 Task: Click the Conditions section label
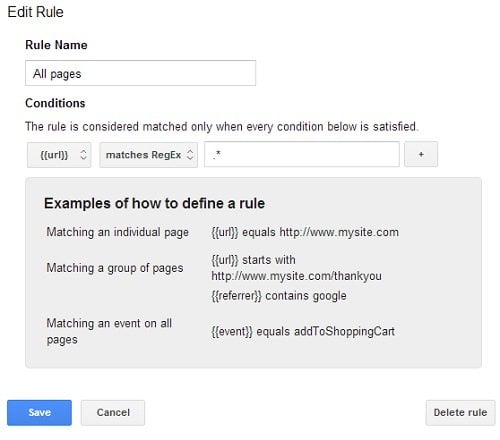pyautogui.click(x=55, y=103)
